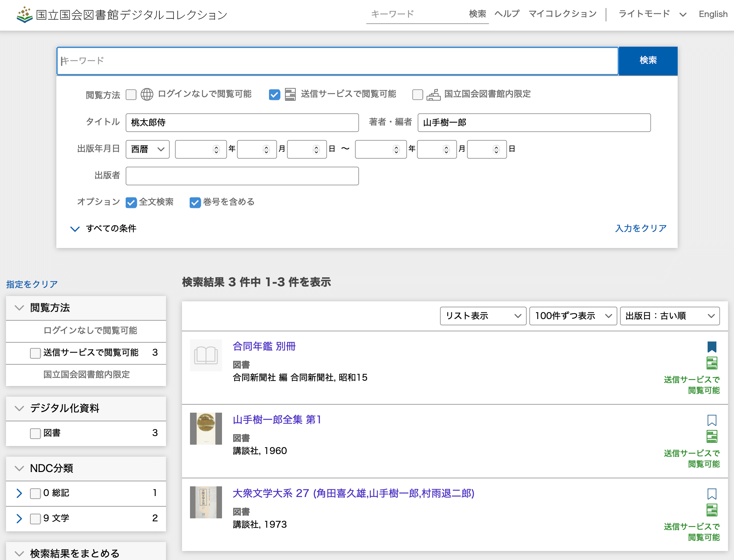
Task: Open 山手樹一郎全集 第1 result title
Action: tap(277, 420)
